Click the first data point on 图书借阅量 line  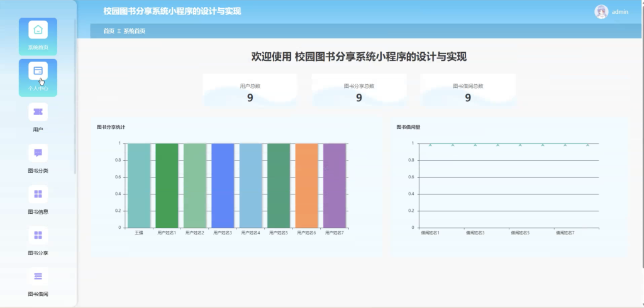pos(430,145)
